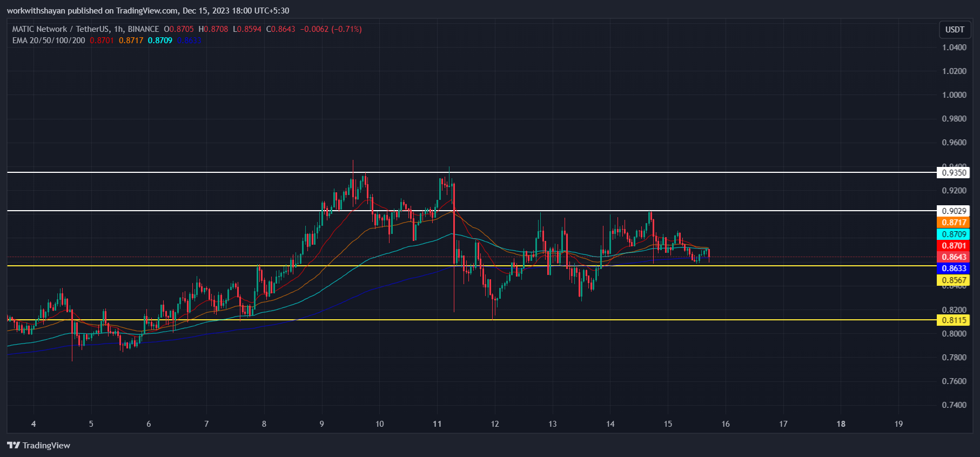Click the 0.9200 price axis label
Image resolution: width=980 pixels, height=457 pixels.
click(954, 191)
